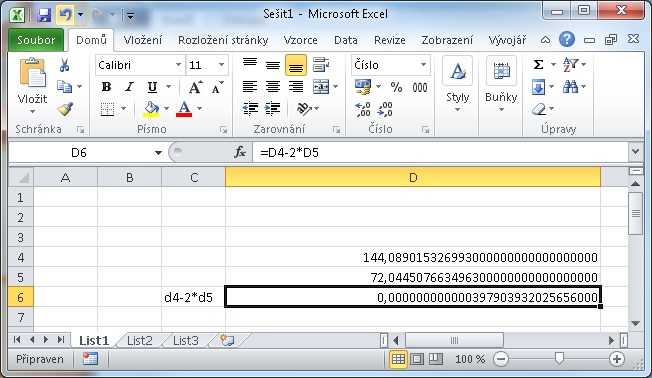
Task: Click the increase indent icon
Action: point(272,109)
